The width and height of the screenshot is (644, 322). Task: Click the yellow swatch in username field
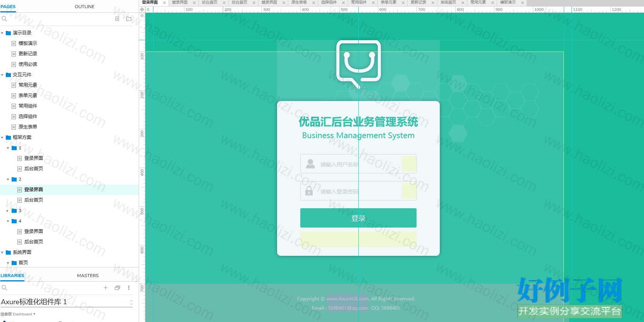409,164
